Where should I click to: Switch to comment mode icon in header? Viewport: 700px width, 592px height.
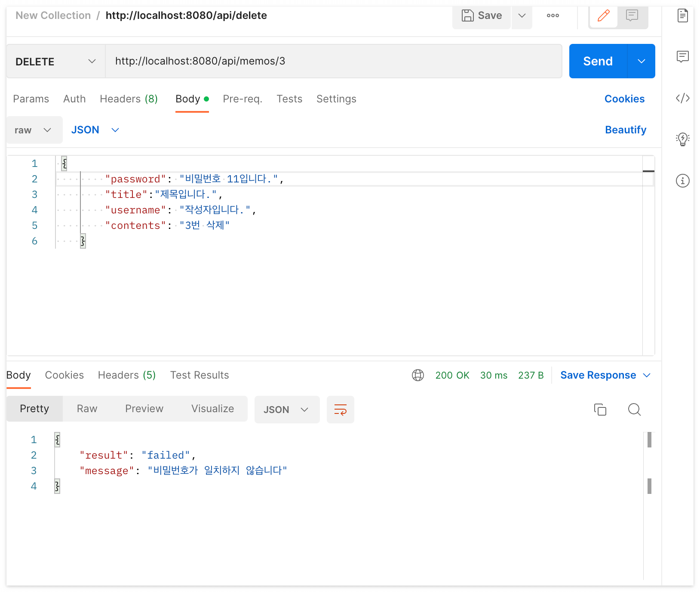click(x=632, y=16)
